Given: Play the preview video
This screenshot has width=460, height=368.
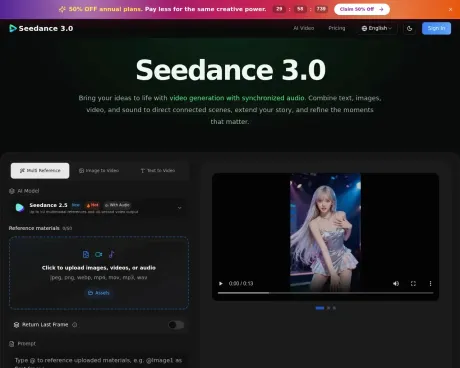Looking at the screenshot, I should click(x=221, y=284).
